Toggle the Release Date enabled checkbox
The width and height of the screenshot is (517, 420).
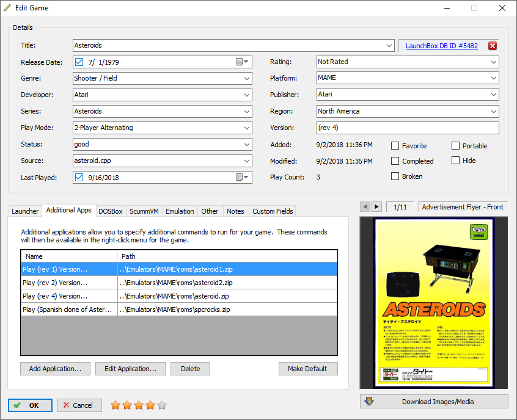[x=79, y=62]
